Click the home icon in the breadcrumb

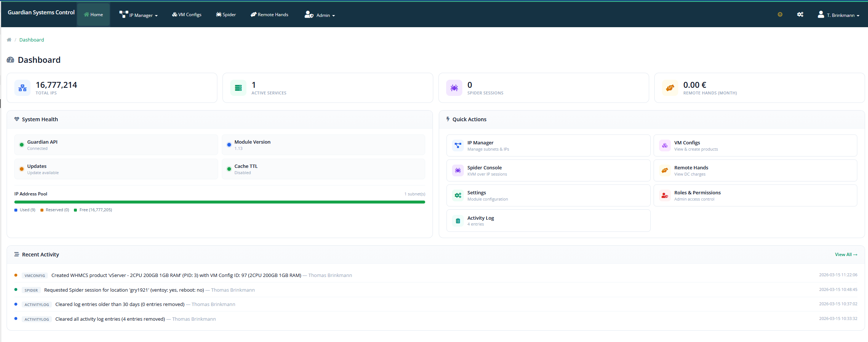tap(9, 40)
